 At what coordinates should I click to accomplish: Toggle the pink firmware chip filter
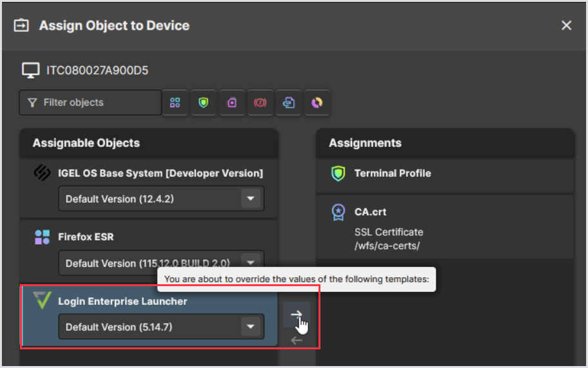pyautogui.click(x=232, y=102)
